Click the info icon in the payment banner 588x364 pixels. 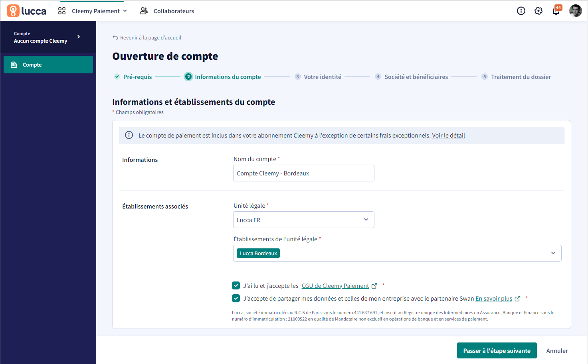pyautogui.click(x=129, y=135)
